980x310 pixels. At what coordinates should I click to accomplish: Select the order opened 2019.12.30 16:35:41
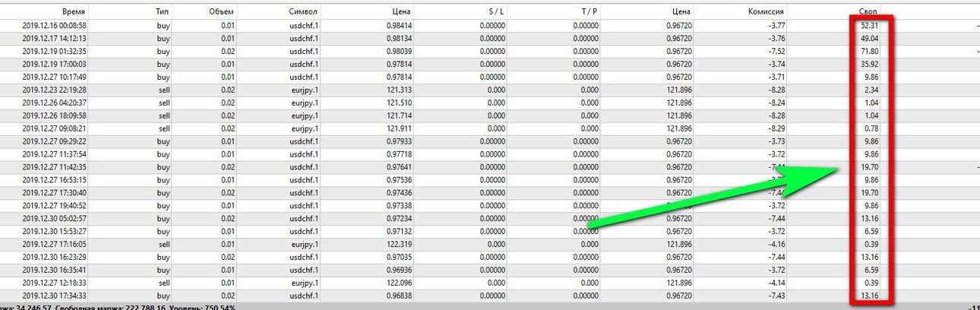(490, 271)
